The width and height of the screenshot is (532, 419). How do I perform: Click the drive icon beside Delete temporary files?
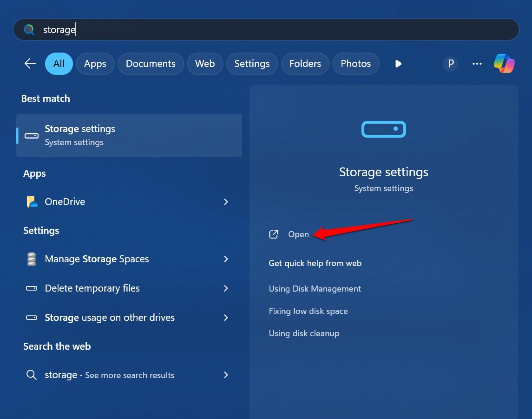pyautogui.click(x=32, y=288)
